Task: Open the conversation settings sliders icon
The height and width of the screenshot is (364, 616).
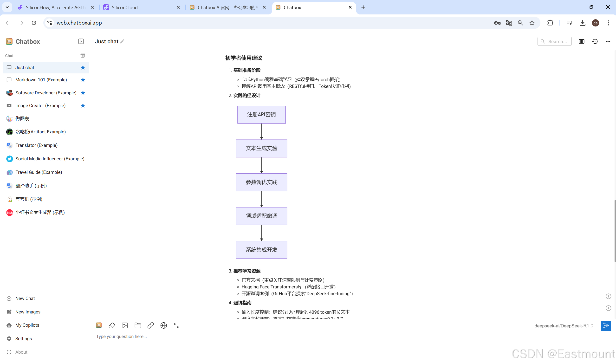Action: pyautogui.click(x=176, y=325)
